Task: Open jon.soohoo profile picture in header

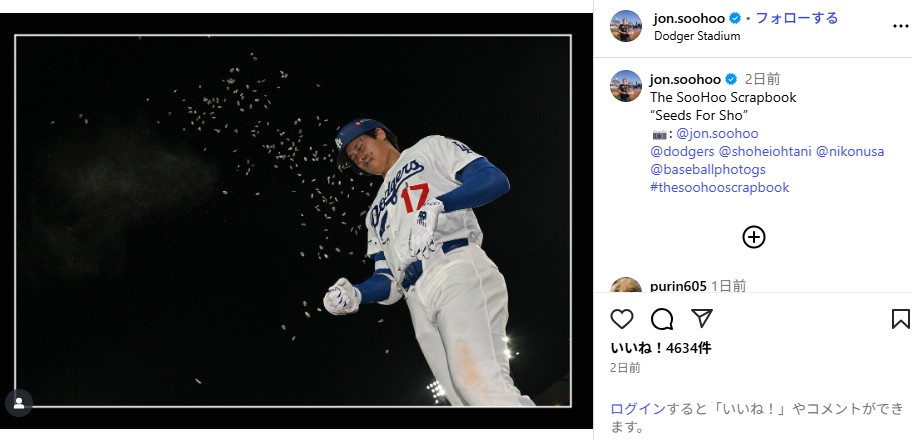Action: coord(626,26)
